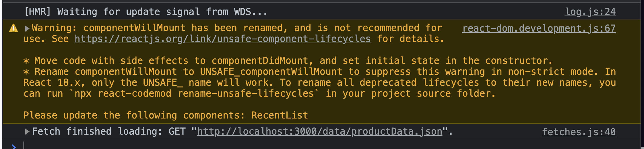Click the yellow warning triangle icon
The height and width of the screenshot is (149, 644).
[x=13, y=28]
